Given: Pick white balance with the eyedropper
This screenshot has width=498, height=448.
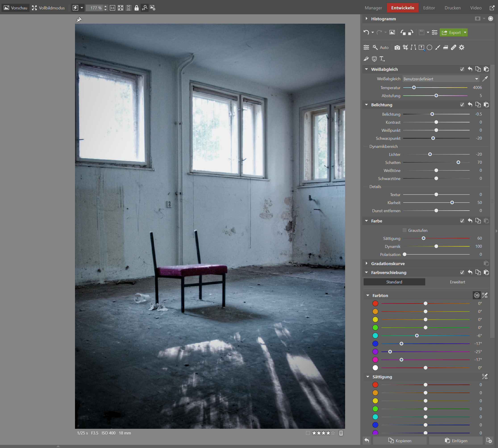Looking at the screenshot, I should pos(485,79).
